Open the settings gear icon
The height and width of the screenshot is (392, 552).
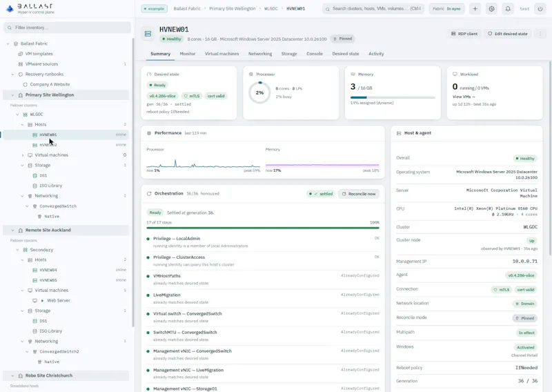tap(491, 9)
